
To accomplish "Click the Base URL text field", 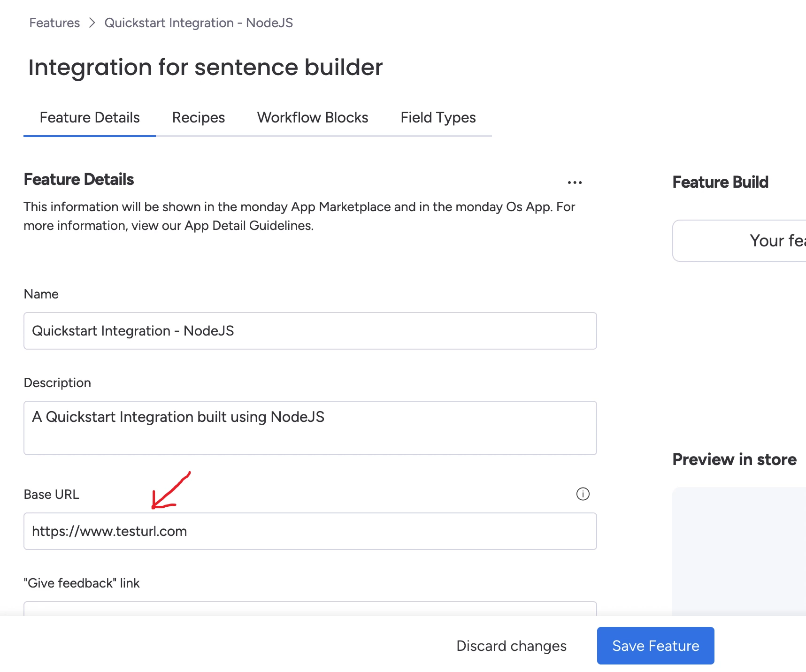I will tap(310, 531).
